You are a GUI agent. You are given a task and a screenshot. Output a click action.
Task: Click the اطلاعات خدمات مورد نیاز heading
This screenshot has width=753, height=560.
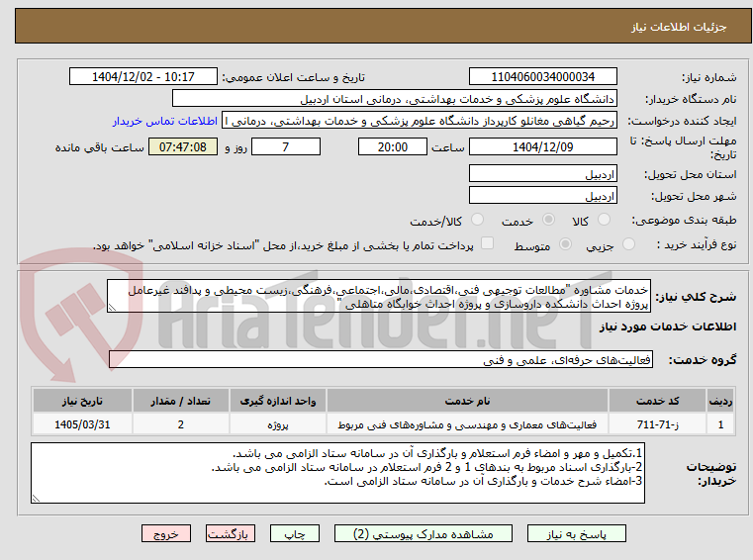click(668, 327)
